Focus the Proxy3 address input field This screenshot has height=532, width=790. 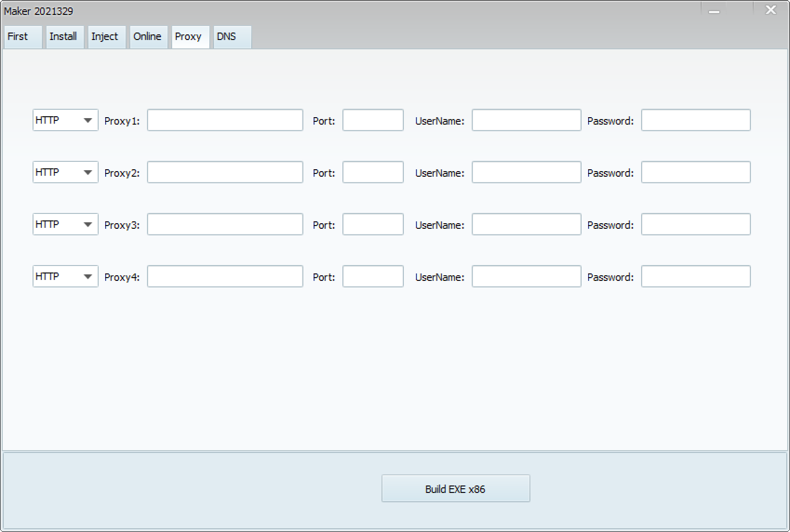point(225,225)
